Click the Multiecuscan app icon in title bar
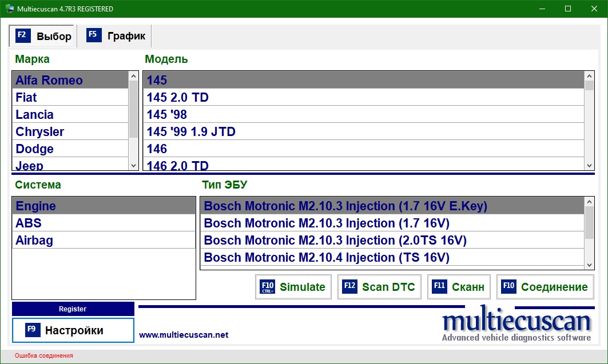 [x=9, y=9]
